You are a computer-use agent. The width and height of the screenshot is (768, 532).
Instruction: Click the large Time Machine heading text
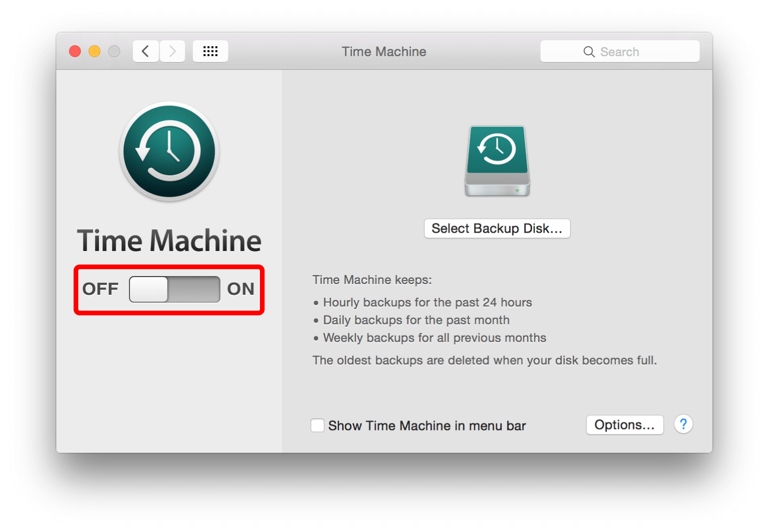point(169,241)
